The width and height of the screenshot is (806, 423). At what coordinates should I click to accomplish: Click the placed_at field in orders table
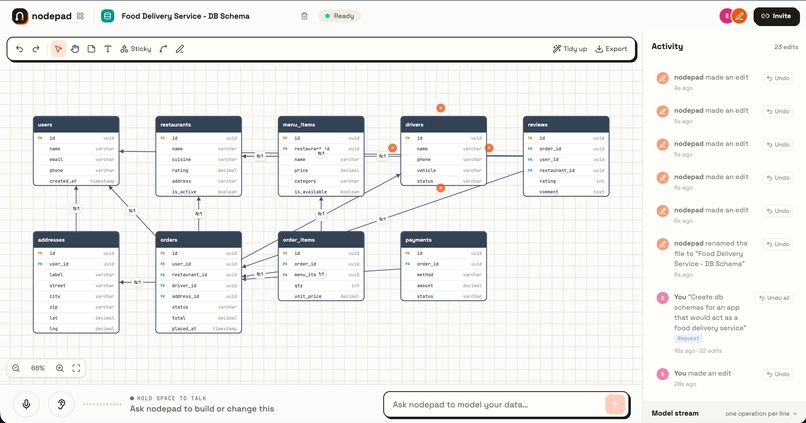[x=198, y=328]
